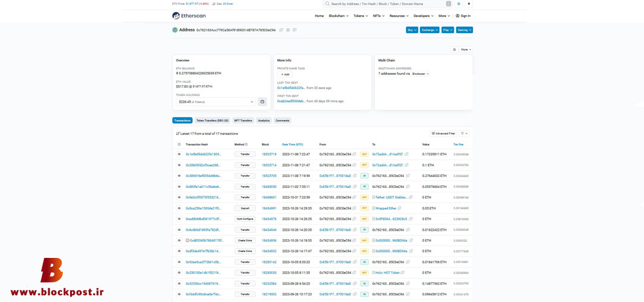
Task: Copy the address using the copy icon
Action: coord(282,30)
